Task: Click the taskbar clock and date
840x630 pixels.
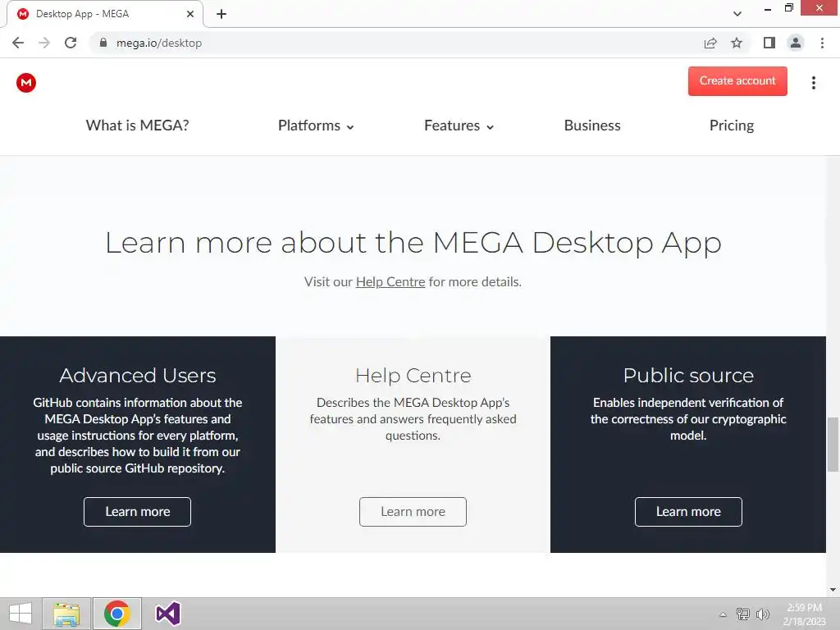Action: pos(804,614)
